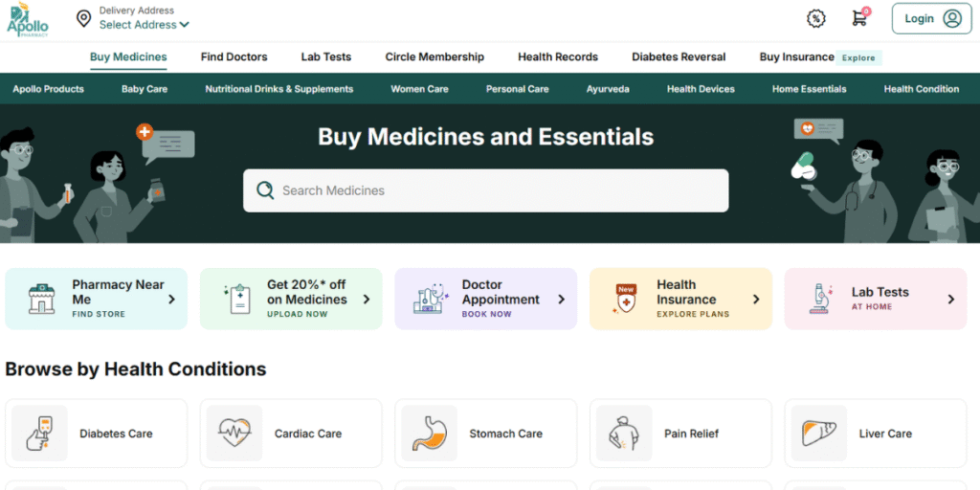
Task: Select the Liver Care label
Action: (x=885, y=434)
